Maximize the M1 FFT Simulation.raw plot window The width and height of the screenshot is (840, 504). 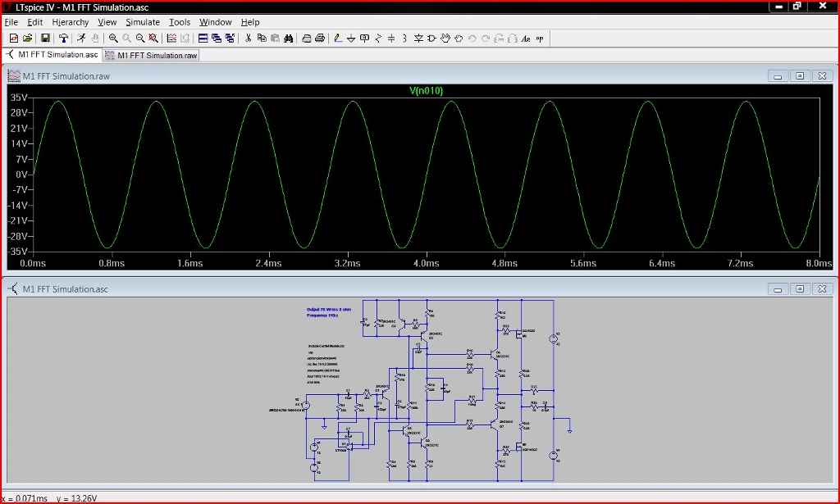pyautogui.click(x=800, y=76)
